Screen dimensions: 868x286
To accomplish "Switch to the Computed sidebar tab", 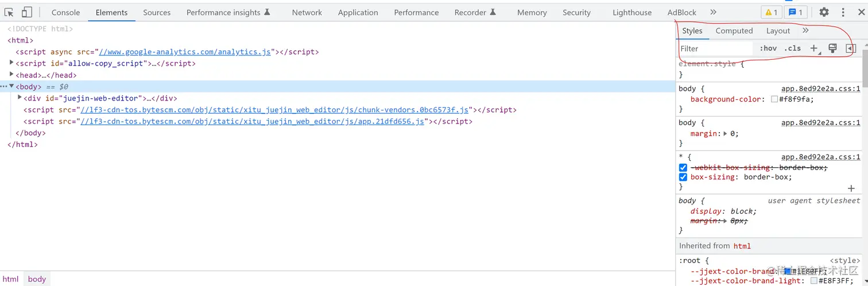I will pos(734,31).
